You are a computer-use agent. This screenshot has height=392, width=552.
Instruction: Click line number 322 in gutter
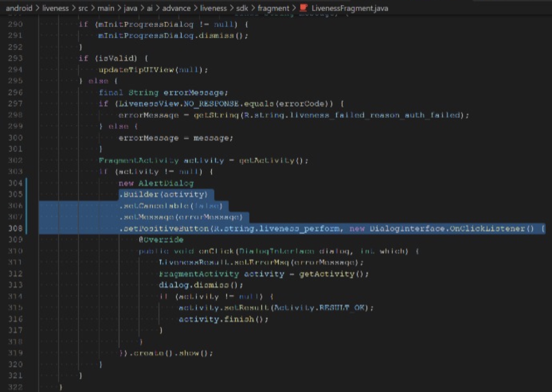[15, 387]
